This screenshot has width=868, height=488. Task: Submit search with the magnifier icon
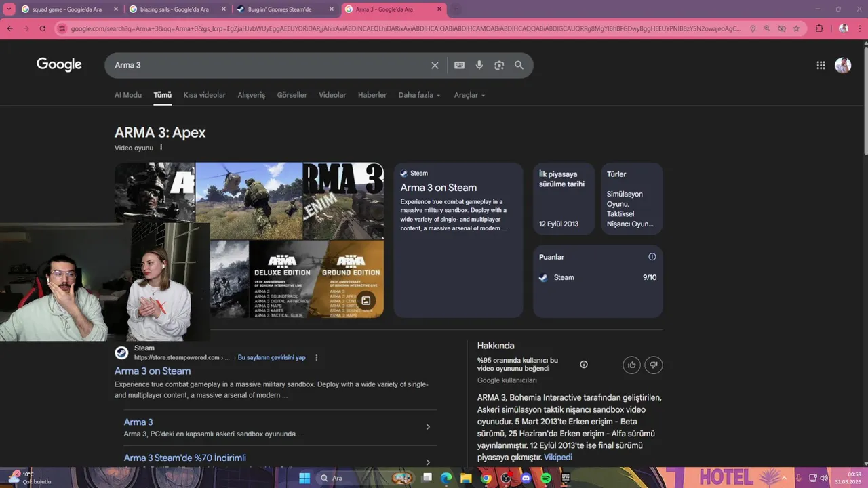tap(519, 65)
